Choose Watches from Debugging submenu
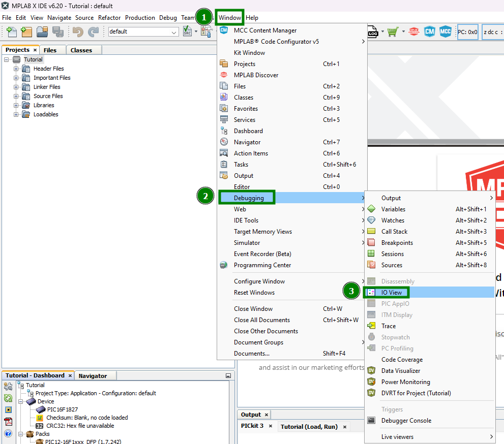 (x=430, y=220)
